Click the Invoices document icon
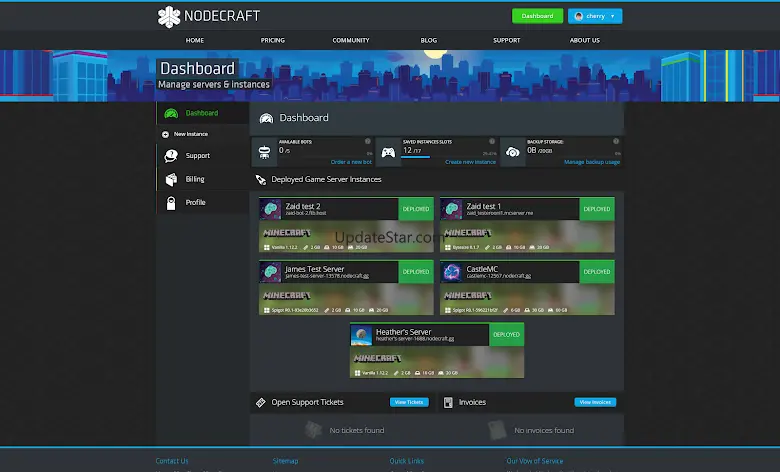Image resolution: width=780 pixels, height=472 pixels. coord(448,402)
